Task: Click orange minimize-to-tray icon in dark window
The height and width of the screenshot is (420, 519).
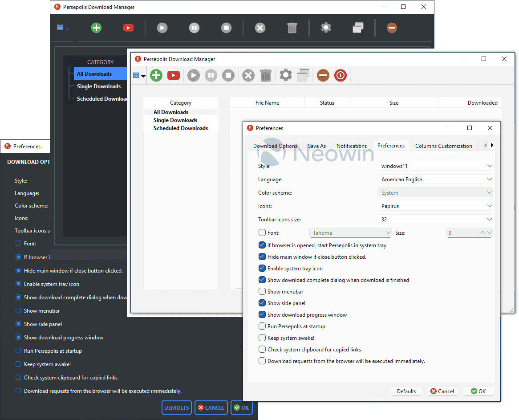Action: point(392,28)
